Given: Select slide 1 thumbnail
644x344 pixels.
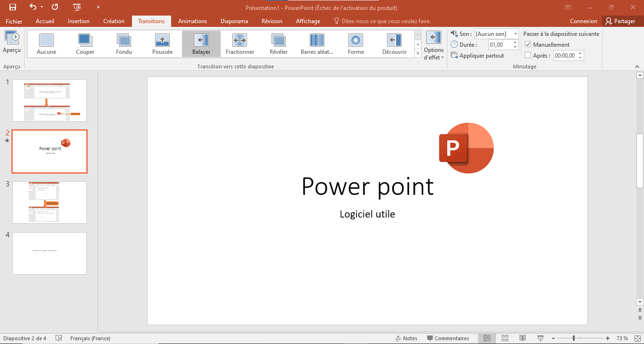Looking at the screenshot, I should [x=50, y=101].
